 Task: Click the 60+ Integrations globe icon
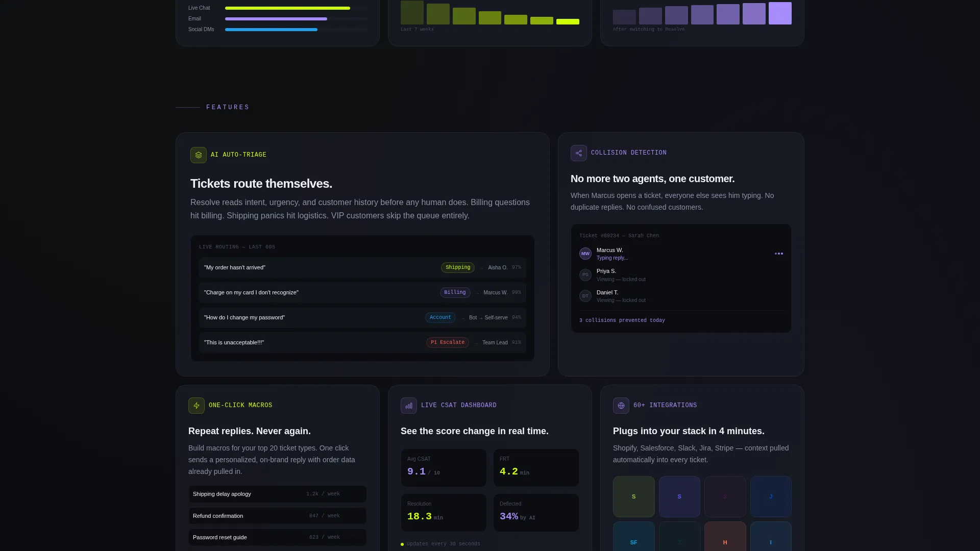621,406
